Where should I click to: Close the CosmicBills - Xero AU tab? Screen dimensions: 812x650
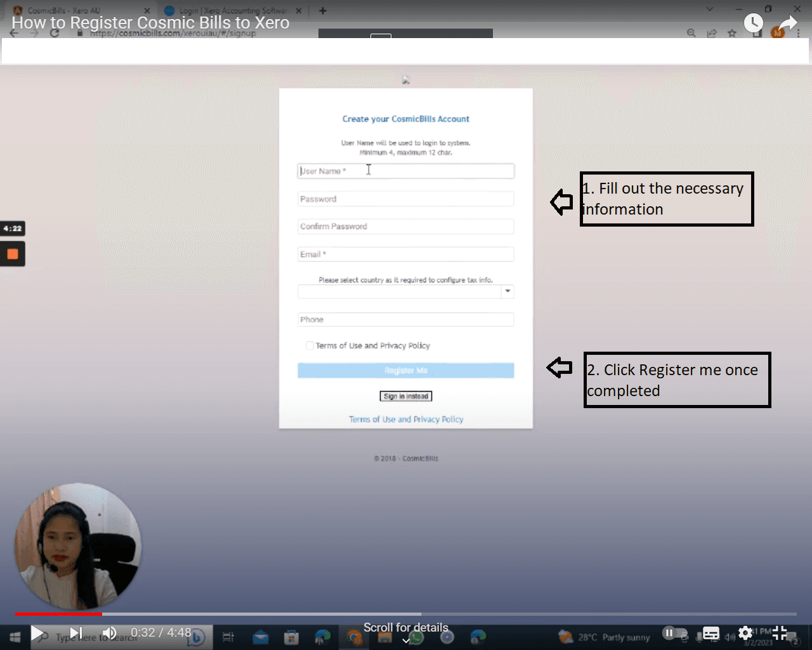click(x=147, y=10)
